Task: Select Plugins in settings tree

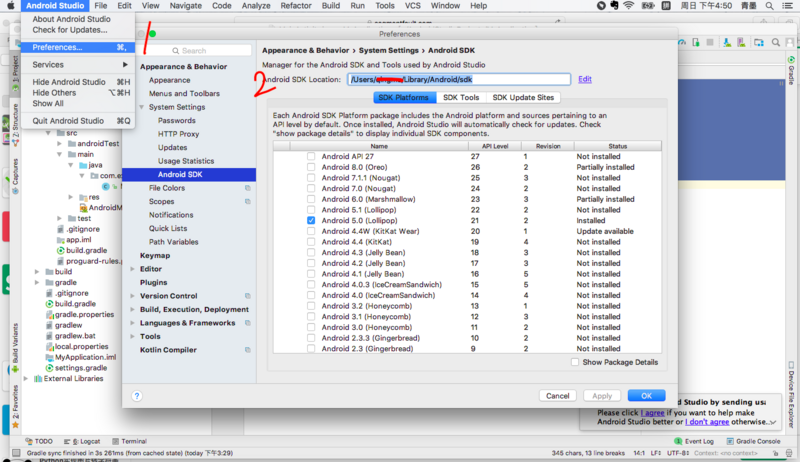Action: tap(154, 283)
